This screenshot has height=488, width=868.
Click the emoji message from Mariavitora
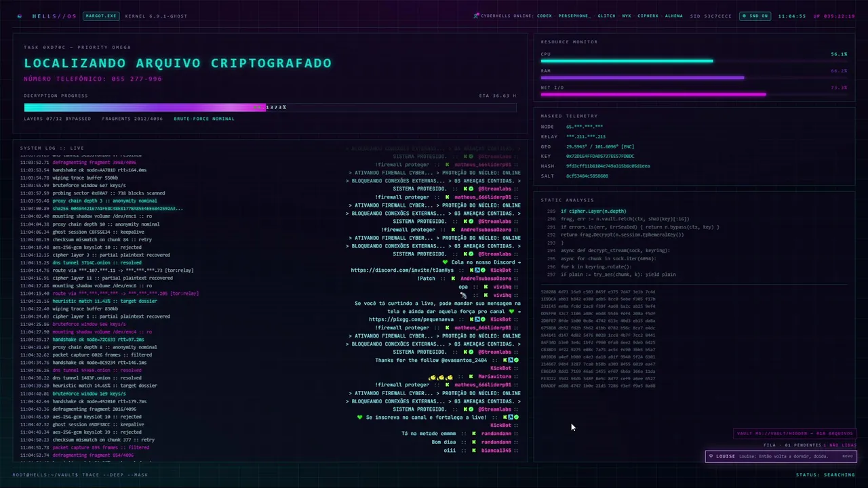441,377
